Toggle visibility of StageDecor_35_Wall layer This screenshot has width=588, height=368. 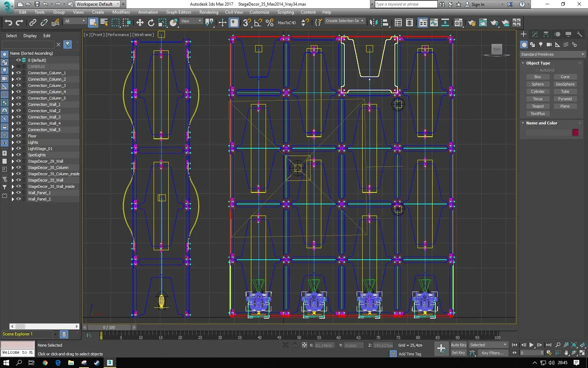[19, 180]
